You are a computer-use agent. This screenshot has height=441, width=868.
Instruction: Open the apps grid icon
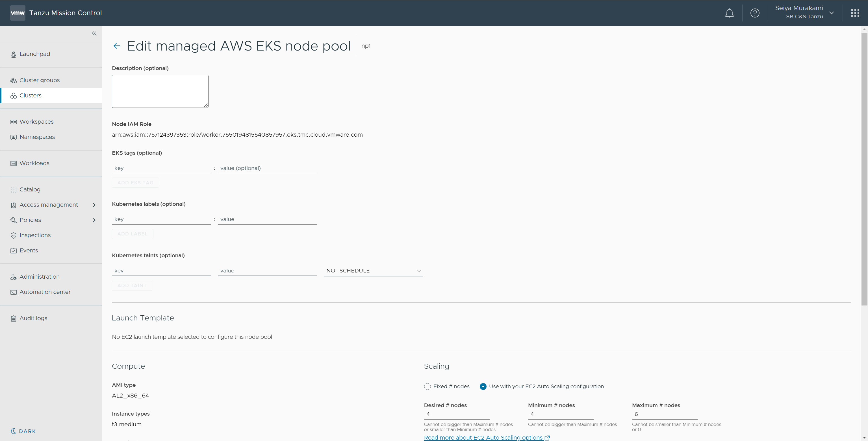click(x=855, y=13)
